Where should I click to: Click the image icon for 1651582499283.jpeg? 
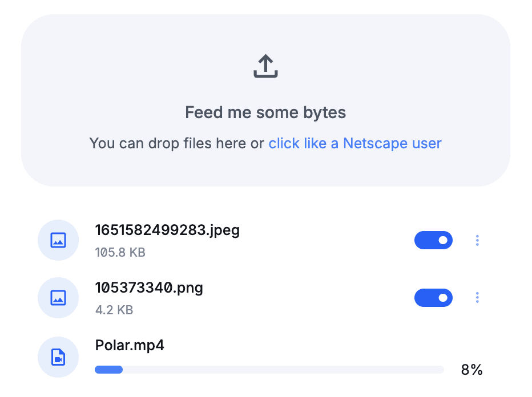(58, 240)
